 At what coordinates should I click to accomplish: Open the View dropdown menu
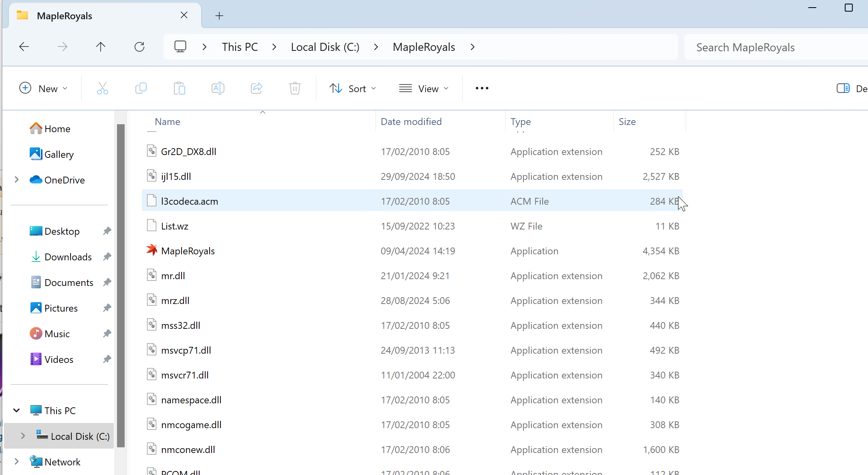(424, 88)
